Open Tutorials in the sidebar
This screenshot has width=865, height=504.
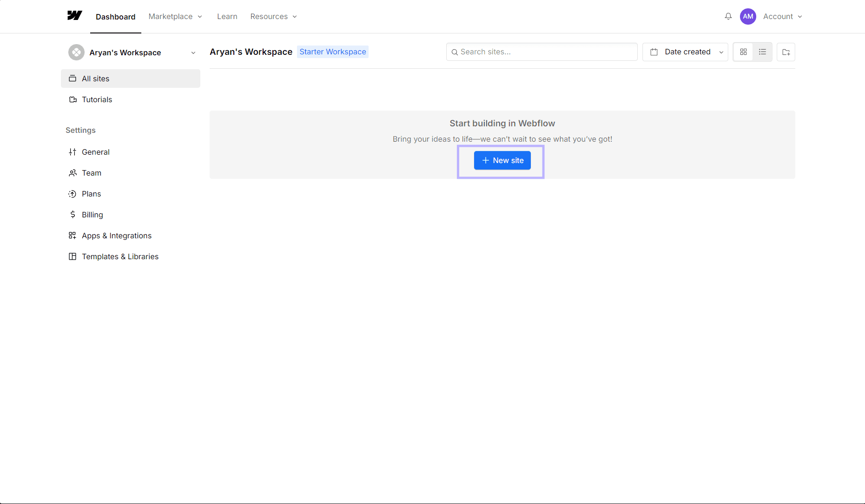131,99
